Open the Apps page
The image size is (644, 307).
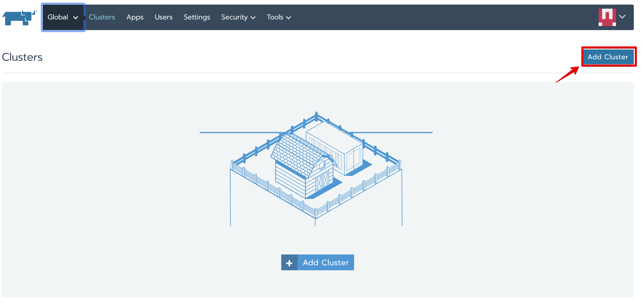click(x=135, y=17)
